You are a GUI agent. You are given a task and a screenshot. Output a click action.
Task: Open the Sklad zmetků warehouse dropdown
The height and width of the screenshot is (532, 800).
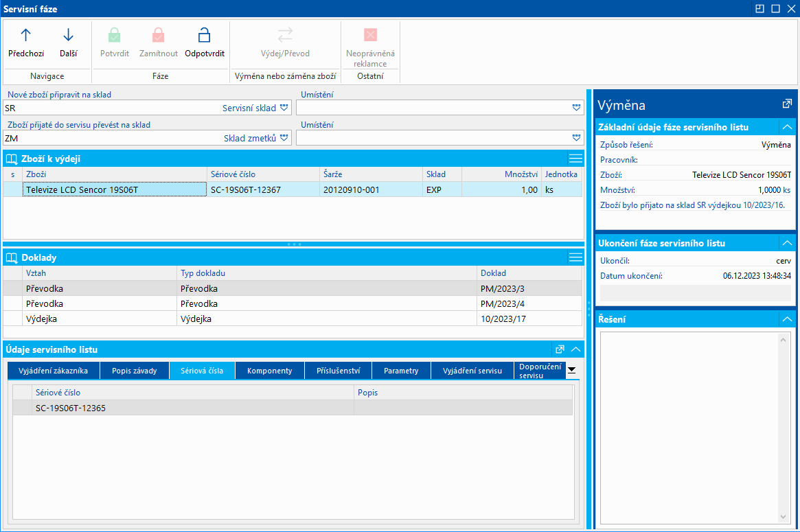[x=284, y=138]
